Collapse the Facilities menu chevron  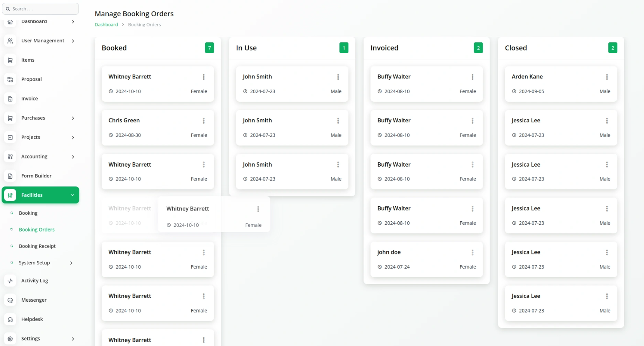pyautogui.click(x=73, y=195)
